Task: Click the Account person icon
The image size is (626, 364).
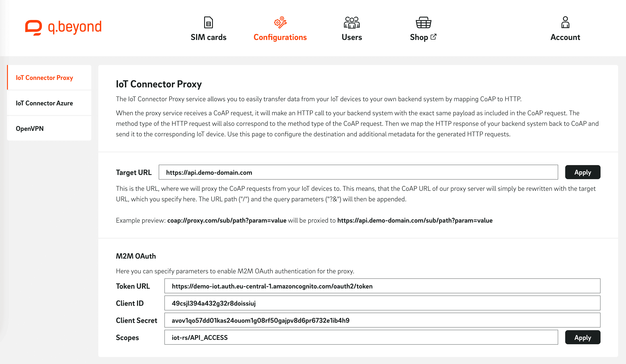Action: pos(565,23)
